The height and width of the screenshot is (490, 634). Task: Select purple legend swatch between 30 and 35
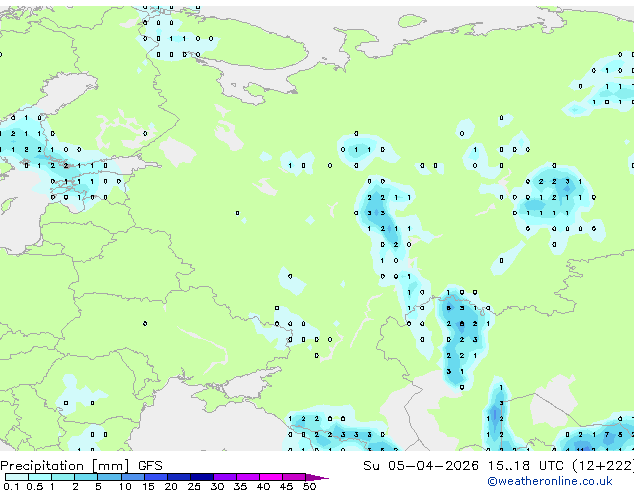225,477
